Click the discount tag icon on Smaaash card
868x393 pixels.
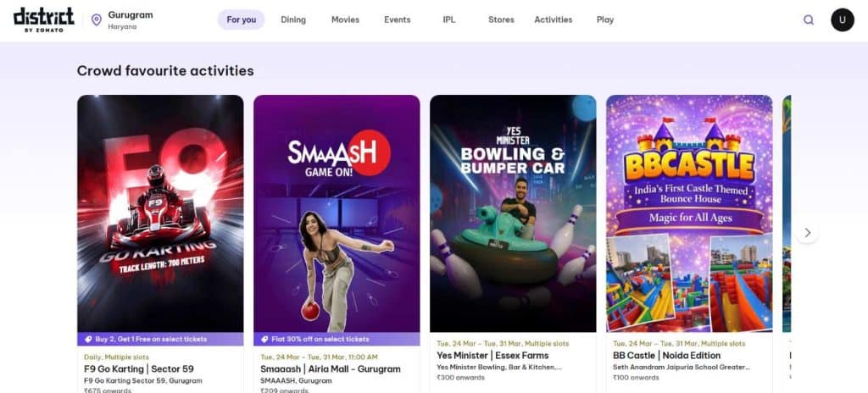[x=265, y=339]
